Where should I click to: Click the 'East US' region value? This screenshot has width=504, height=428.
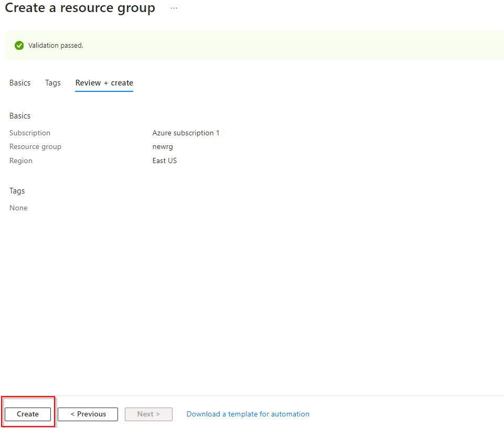[165, 160]
